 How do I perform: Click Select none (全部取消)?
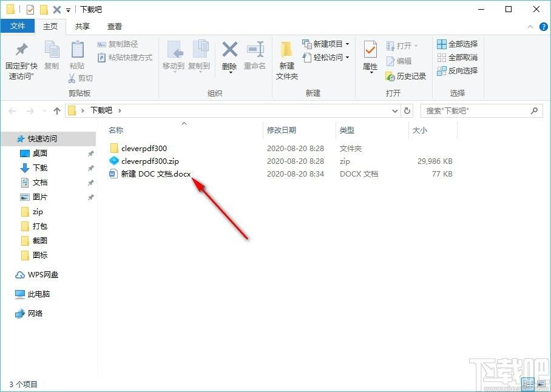pos(457,57)
